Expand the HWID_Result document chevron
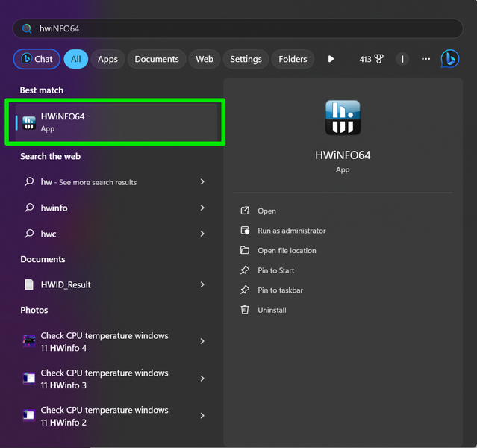Screen dimensions: 477x448 [202, 284]
